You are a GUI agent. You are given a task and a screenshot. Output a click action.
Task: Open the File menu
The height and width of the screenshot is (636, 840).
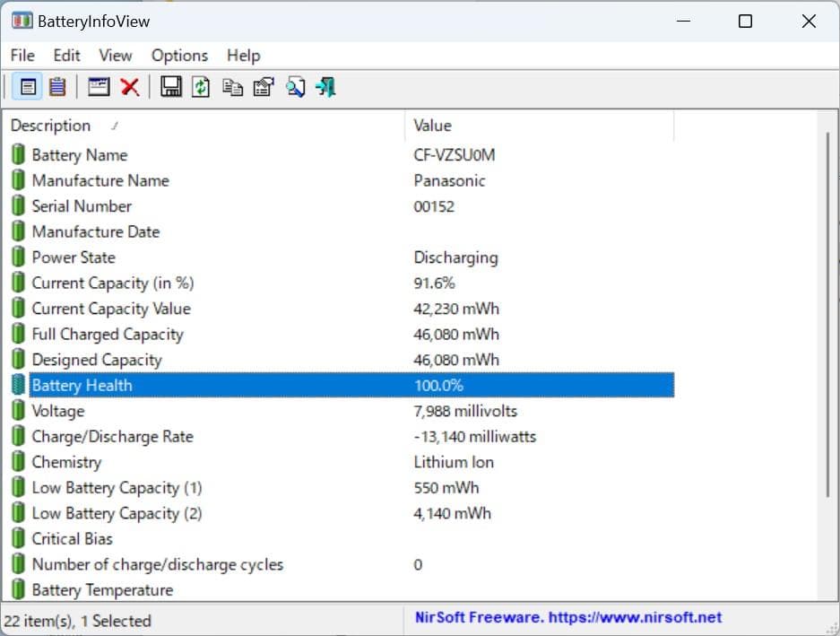22,55
